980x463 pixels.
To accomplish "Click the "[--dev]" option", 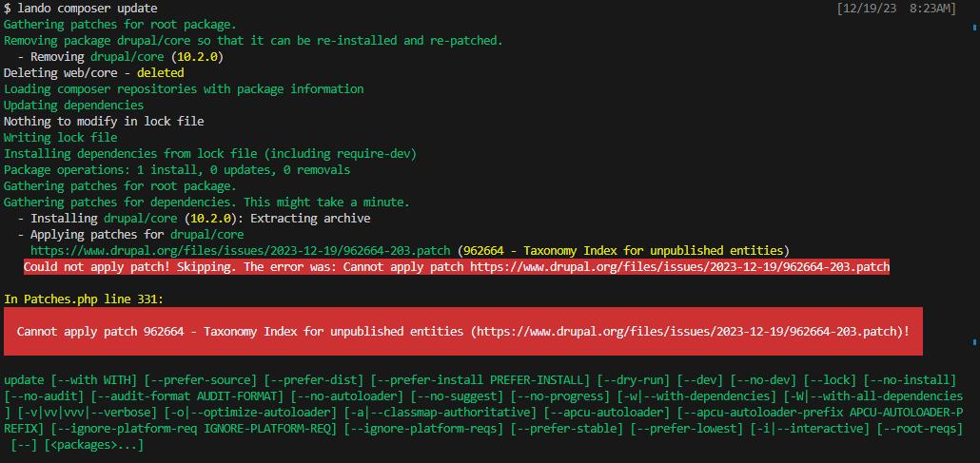I will tap(700, 380).
